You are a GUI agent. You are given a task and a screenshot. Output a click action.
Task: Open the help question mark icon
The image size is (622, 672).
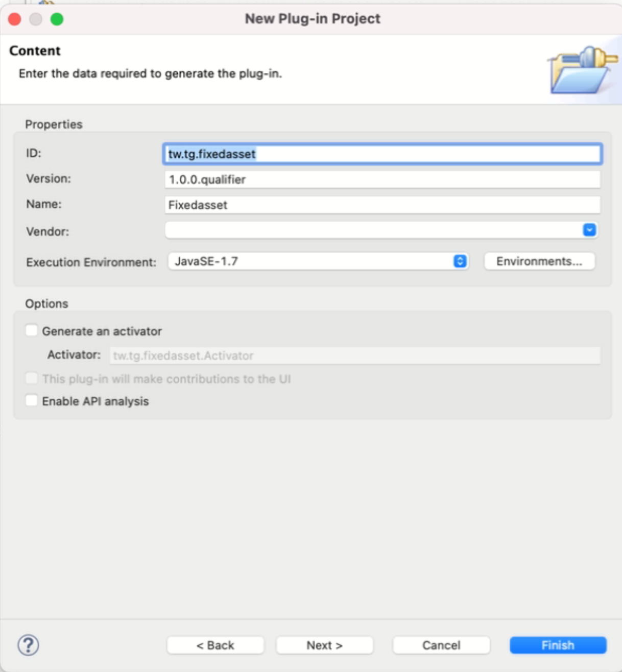tap(28, 645)
